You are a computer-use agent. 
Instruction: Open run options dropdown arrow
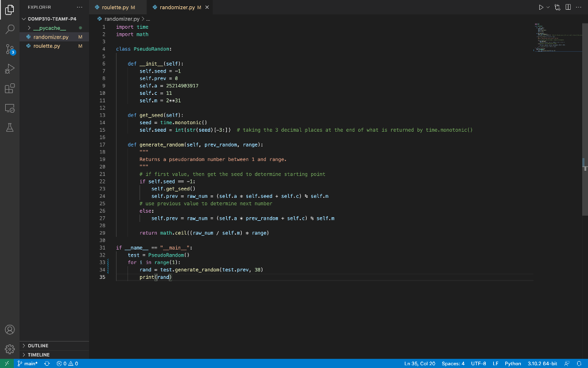tap(548, 7)
